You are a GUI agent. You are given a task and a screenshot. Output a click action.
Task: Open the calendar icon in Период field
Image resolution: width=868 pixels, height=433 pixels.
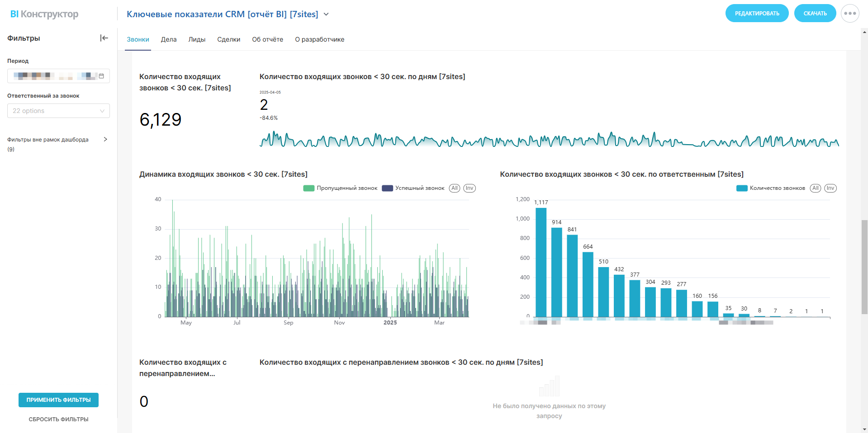(x=101, y=76)
